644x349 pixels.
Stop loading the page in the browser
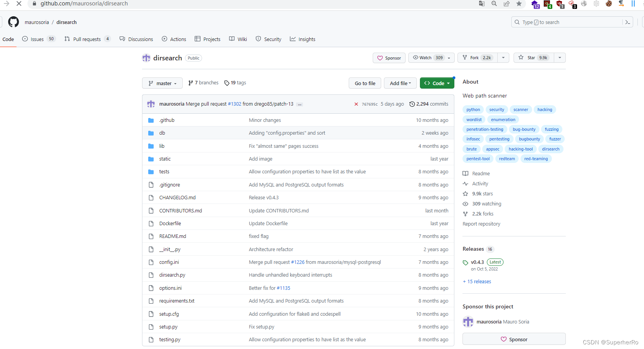pyautogui.click(x=19, y=3)
